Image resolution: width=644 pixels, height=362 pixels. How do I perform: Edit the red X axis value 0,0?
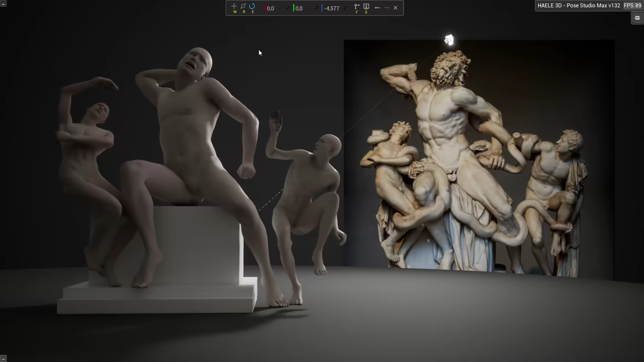270,8
